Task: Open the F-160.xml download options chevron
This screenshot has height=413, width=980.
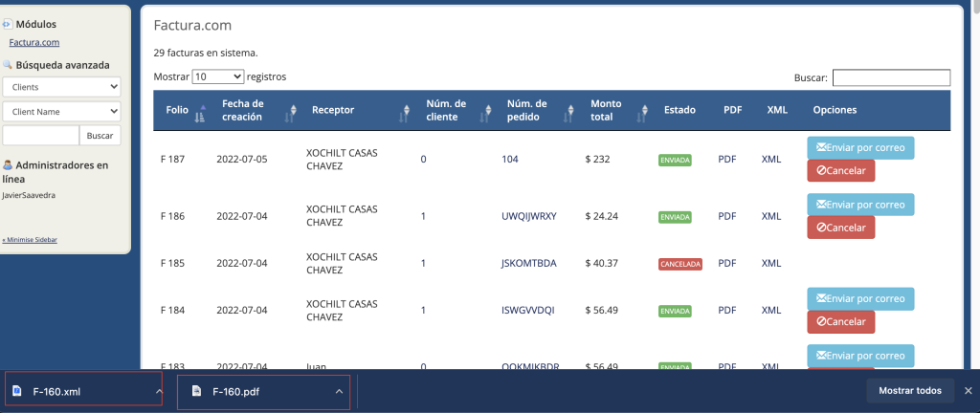Action: pyautogui.click(x=159, y=392)
